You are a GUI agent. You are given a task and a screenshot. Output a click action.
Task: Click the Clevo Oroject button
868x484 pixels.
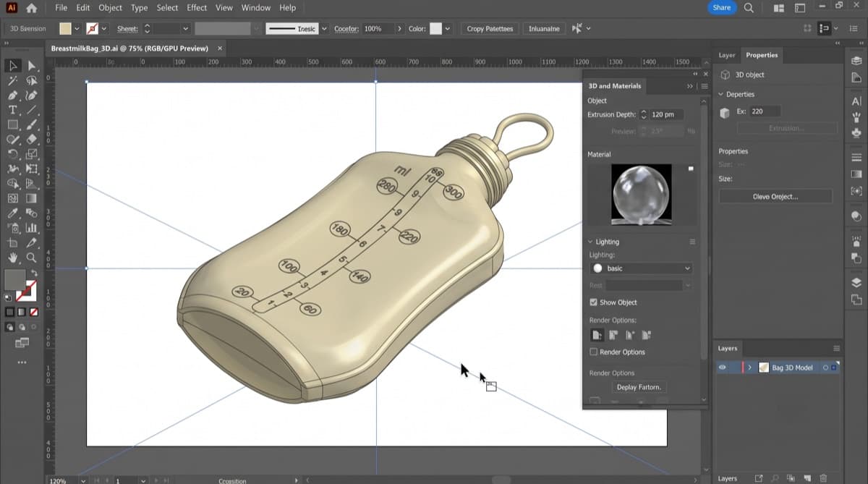tap(775, 197)
